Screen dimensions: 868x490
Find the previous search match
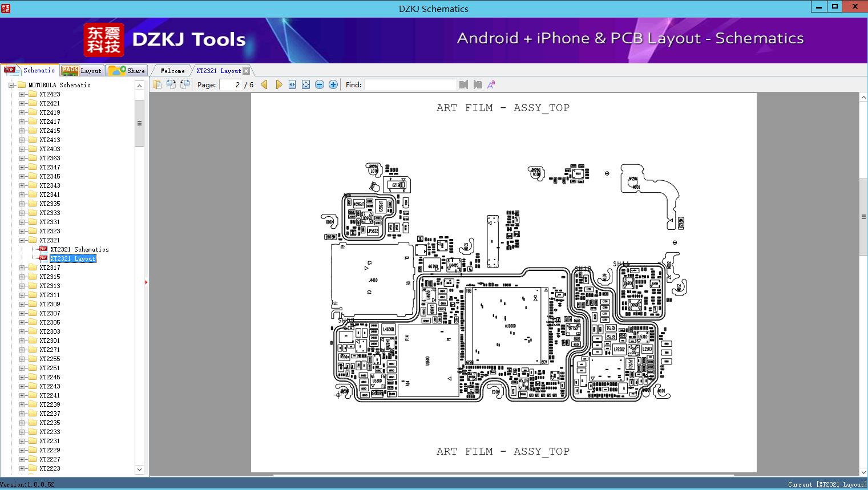[x=463, y=84]
